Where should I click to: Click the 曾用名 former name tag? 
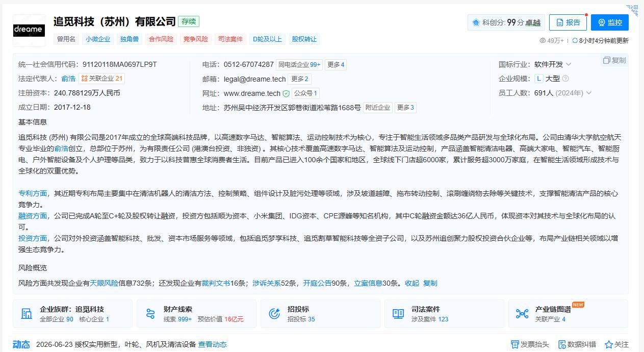pos(66,39)
